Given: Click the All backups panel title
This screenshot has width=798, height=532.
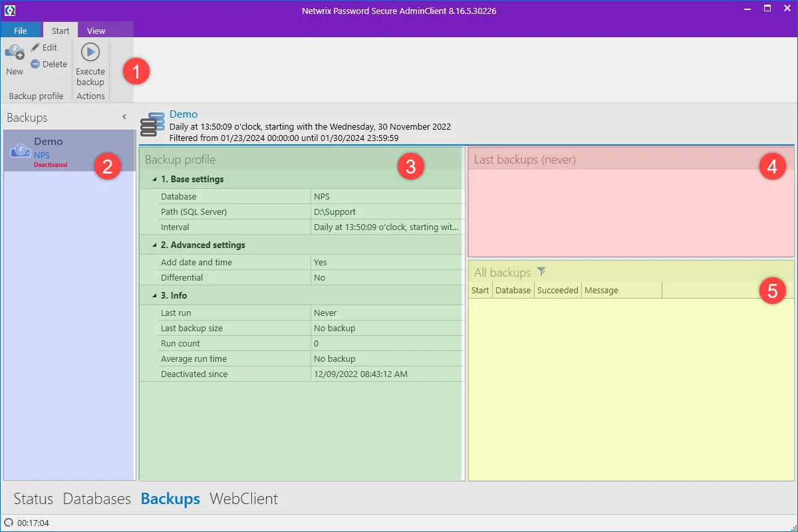Looking at the screenshot, I should click(x=502, y=272).
